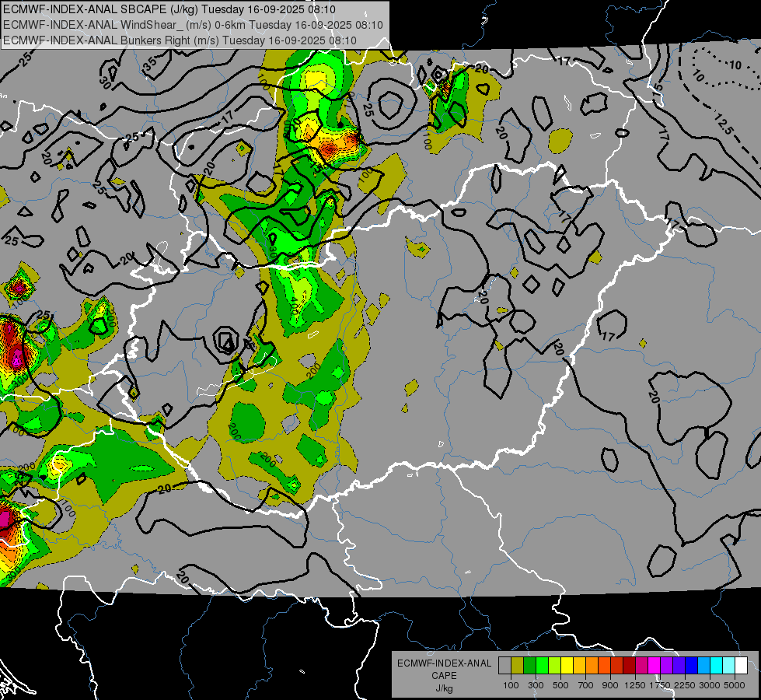Click the 3000 legend tick label
Viewport: 761px width, 700px height.
point(710,685)
